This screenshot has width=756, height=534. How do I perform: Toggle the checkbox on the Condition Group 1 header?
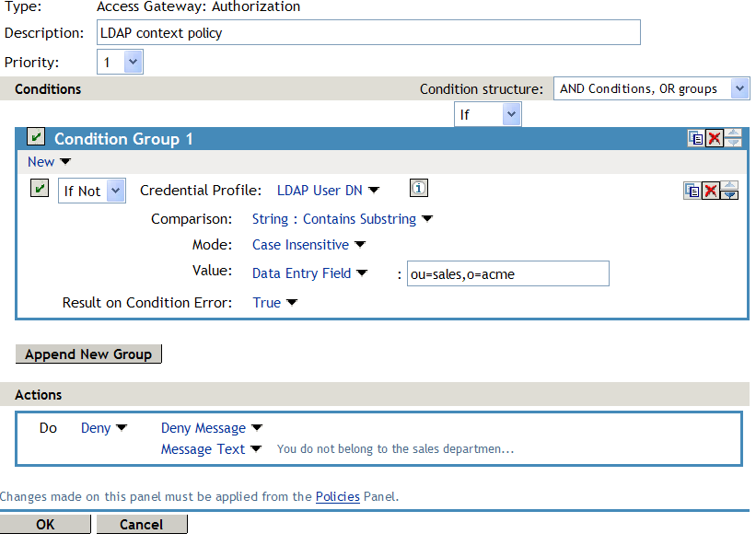(34, 135)
